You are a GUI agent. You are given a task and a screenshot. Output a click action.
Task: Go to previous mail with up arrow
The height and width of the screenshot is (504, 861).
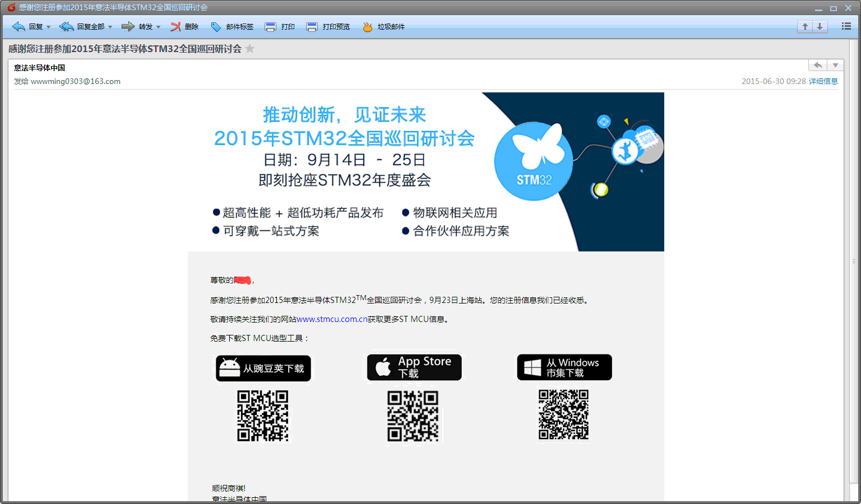click(805, 26)
